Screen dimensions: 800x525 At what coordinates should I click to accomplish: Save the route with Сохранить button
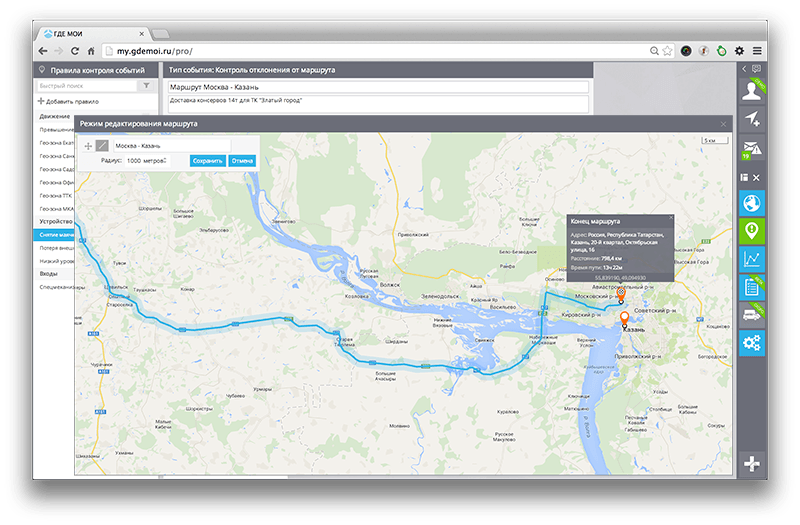(x=208, y=161)
